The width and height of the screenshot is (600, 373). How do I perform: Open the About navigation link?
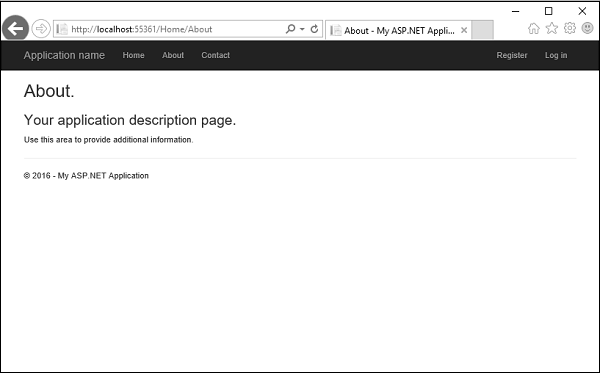tap(173, 55)
